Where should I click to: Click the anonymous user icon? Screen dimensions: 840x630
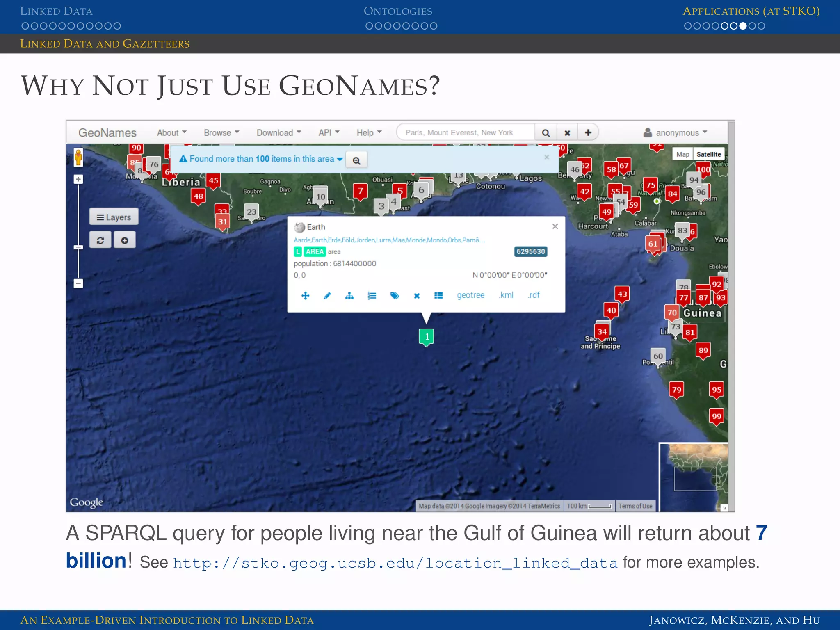pos(648,132)
